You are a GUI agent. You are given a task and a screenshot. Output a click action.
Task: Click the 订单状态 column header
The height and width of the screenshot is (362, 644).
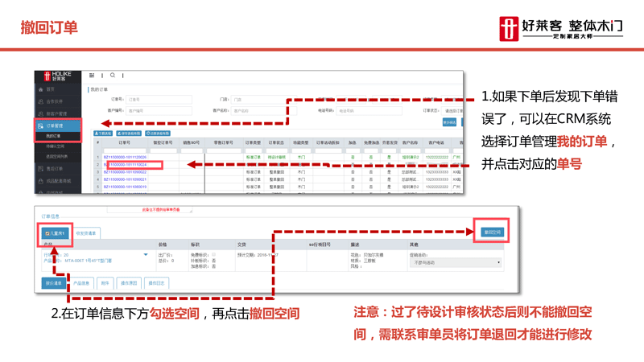click(276, 143)
